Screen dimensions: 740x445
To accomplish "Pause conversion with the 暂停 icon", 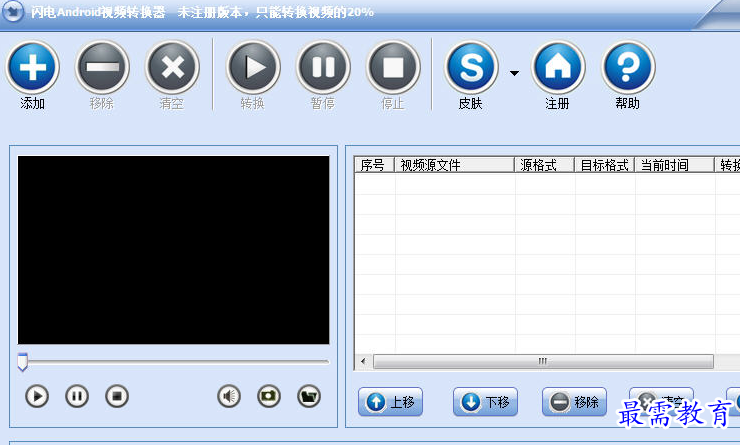I will [323, 67].
